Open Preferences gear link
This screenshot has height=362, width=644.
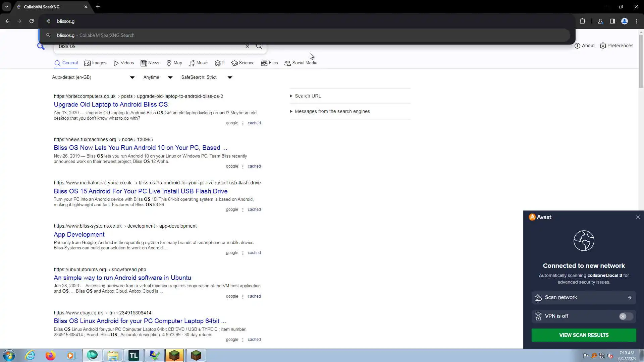pos(616,46)
